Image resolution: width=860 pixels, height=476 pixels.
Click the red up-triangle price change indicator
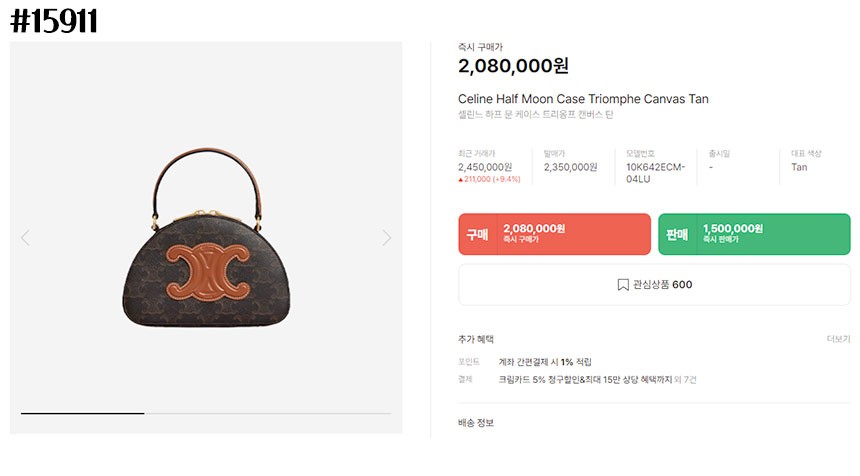461,181
